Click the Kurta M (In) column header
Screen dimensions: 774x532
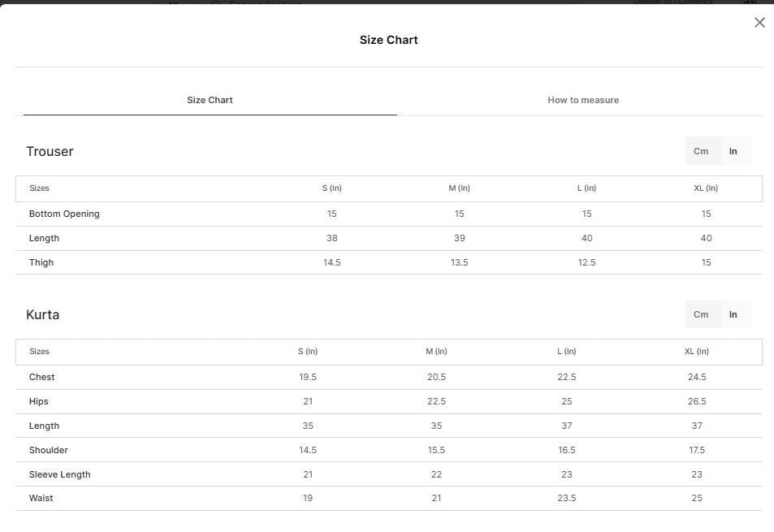[x=436, y=352]
